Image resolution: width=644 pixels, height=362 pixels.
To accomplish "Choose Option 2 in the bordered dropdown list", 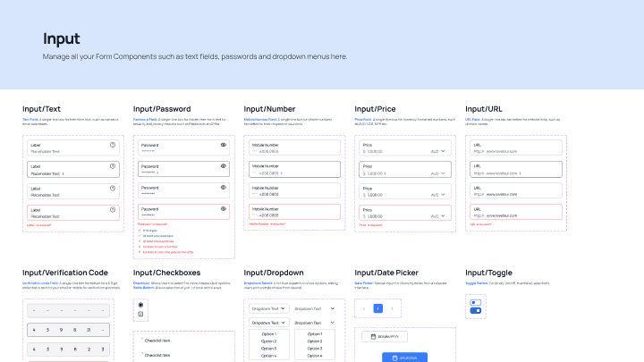I will (269, 341).
